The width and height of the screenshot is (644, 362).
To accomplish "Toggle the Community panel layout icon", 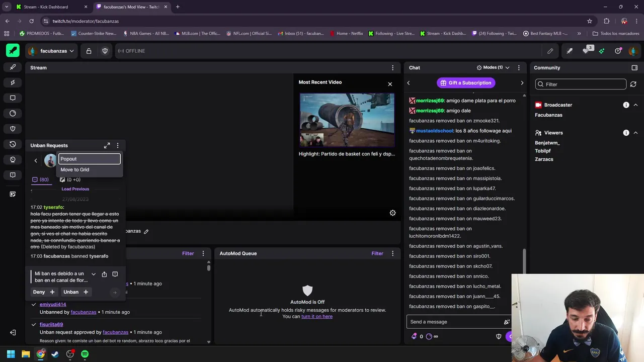I will [x=634, y=67].
